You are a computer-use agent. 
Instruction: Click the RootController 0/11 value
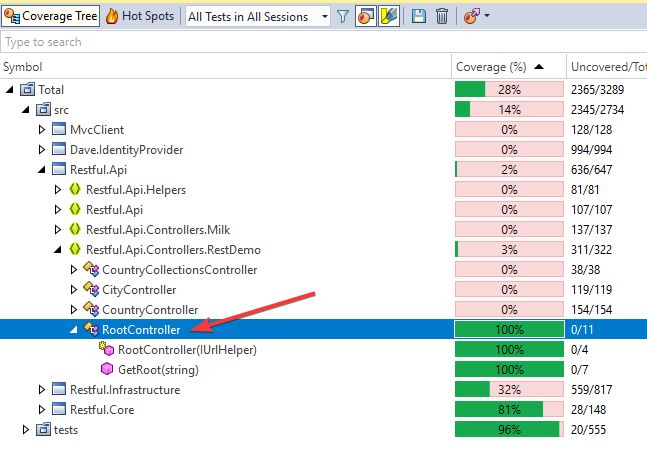582,330
